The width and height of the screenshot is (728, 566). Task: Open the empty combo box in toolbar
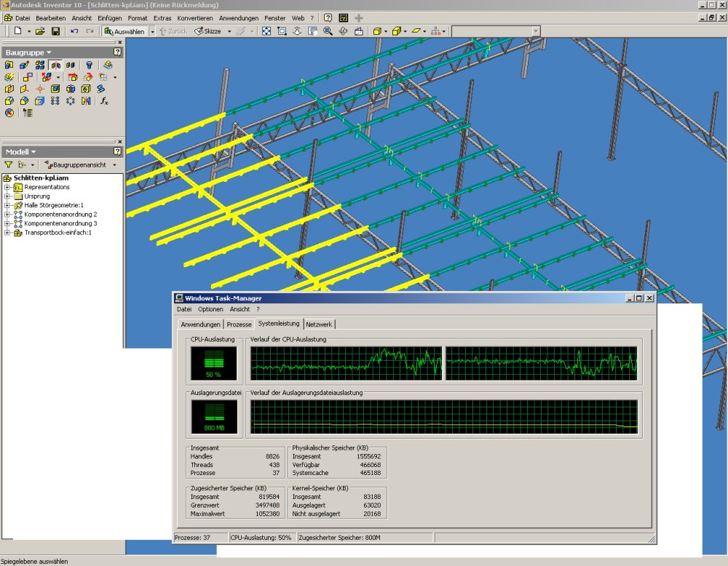pos(535,31)
